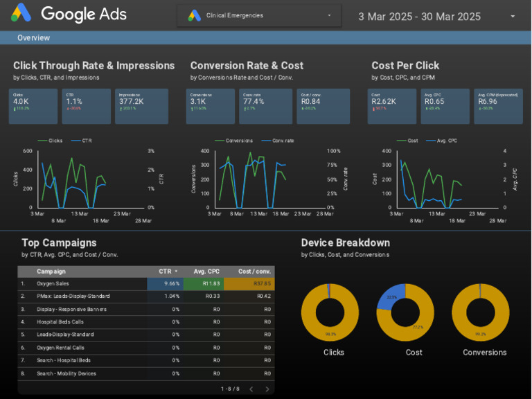This screenshot has width=532, height=399.
Task: Click the 9.66% CTR cell
Action: point(166,283)
